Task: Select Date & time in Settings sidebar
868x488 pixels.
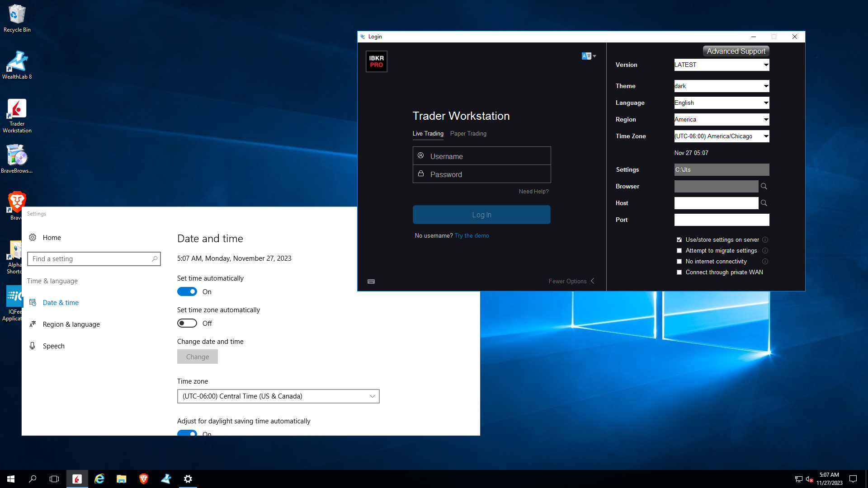Action: pos(61,303)
